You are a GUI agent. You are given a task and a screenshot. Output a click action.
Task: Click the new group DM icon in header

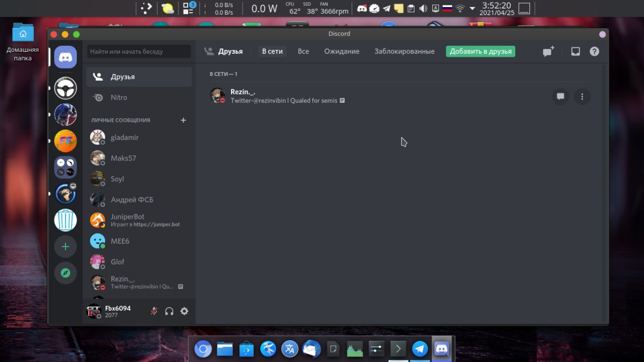[548, 51]
